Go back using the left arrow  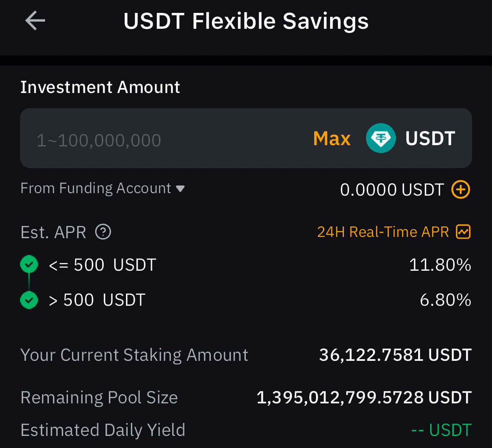(35, 21)
